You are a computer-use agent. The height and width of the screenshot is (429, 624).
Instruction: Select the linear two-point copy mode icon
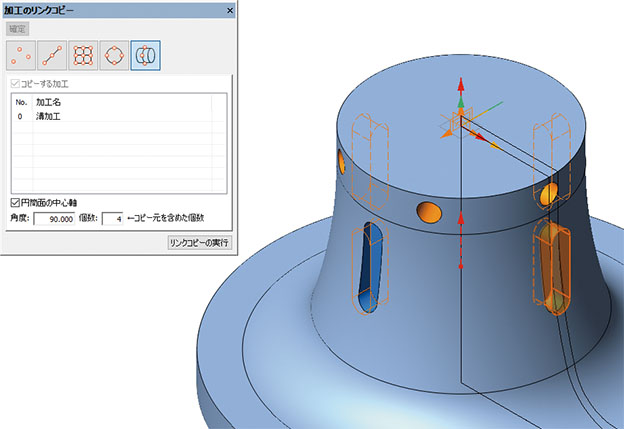pyautogui.click(x=53, y=54)
